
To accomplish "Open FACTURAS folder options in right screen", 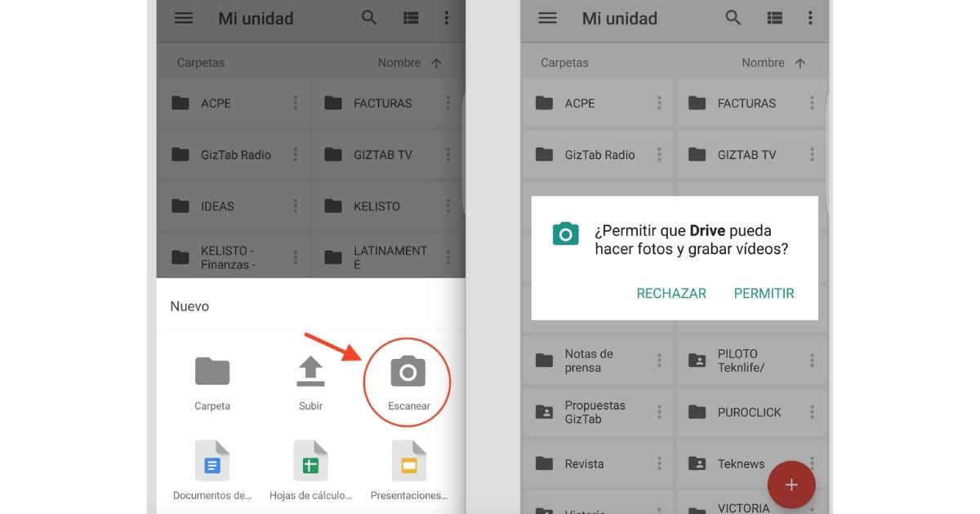I will coord(812,103).
